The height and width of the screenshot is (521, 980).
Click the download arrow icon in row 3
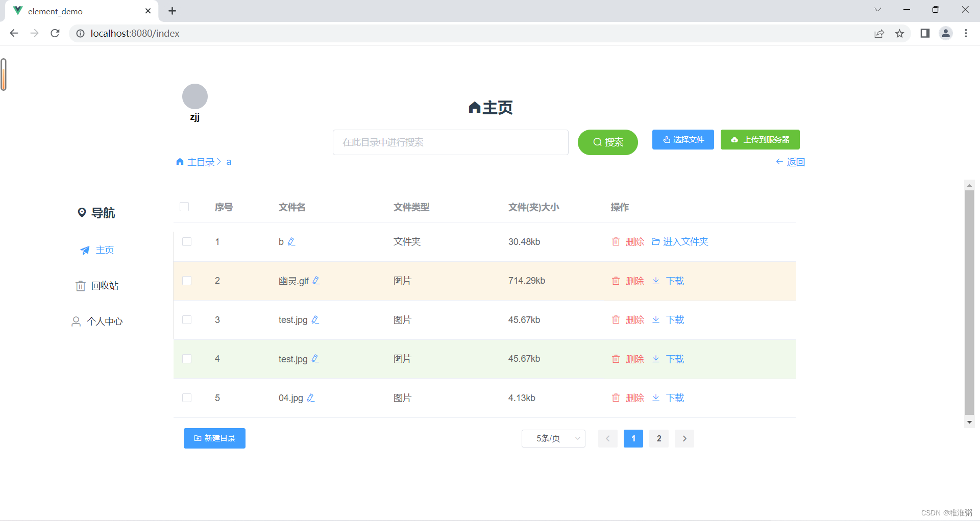pos(656,319)
